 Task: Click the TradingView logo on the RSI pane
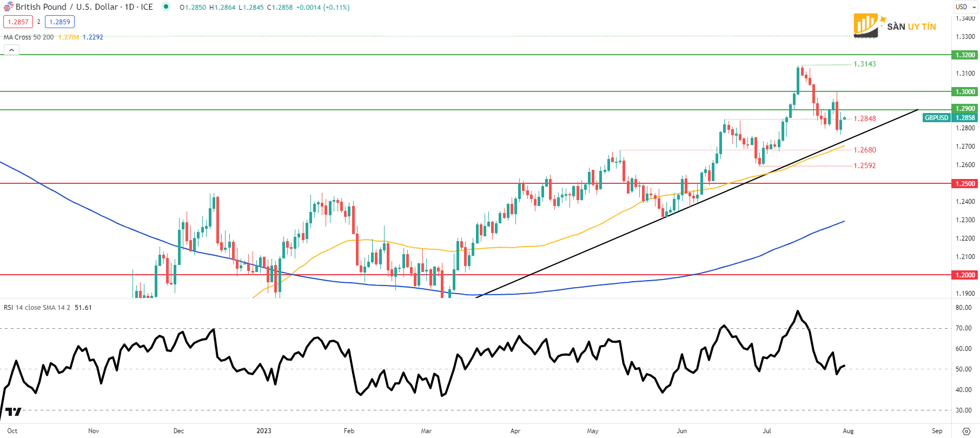click(13, 412)
